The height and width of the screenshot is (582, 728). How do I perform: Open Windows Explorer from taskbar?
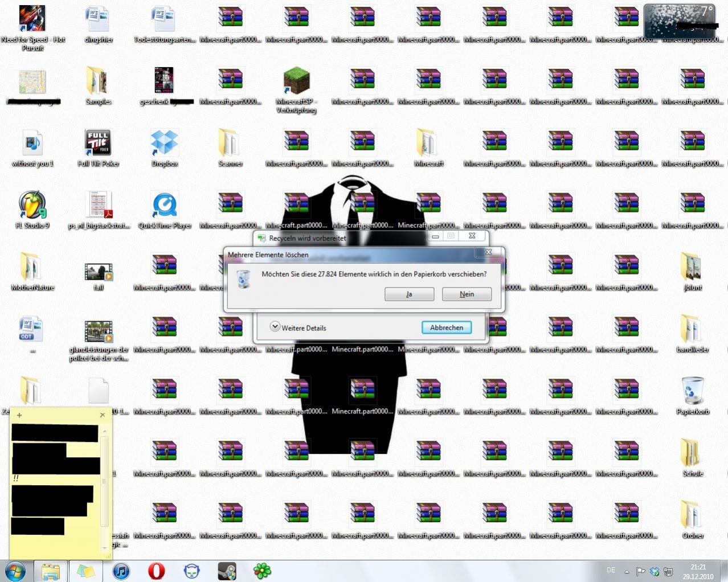pyautogui.click(x=51, y=571)
